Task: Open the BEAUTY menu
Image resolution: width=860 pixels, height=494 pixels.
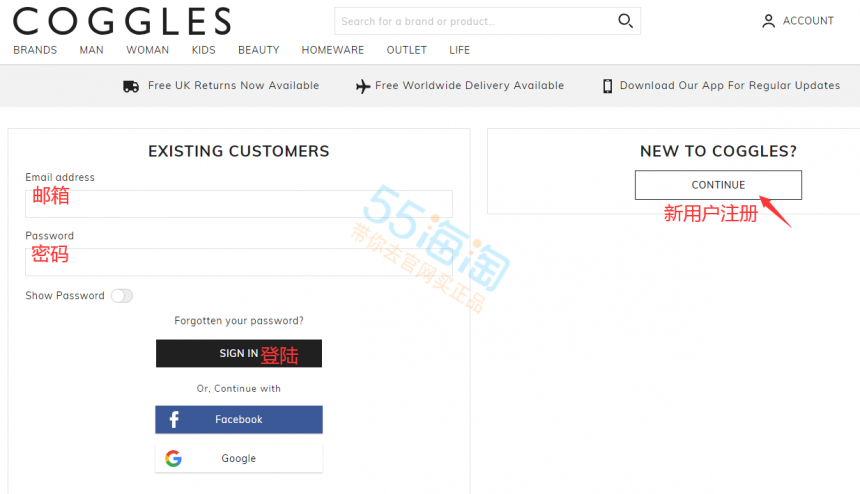Action: tap(258, 50)
